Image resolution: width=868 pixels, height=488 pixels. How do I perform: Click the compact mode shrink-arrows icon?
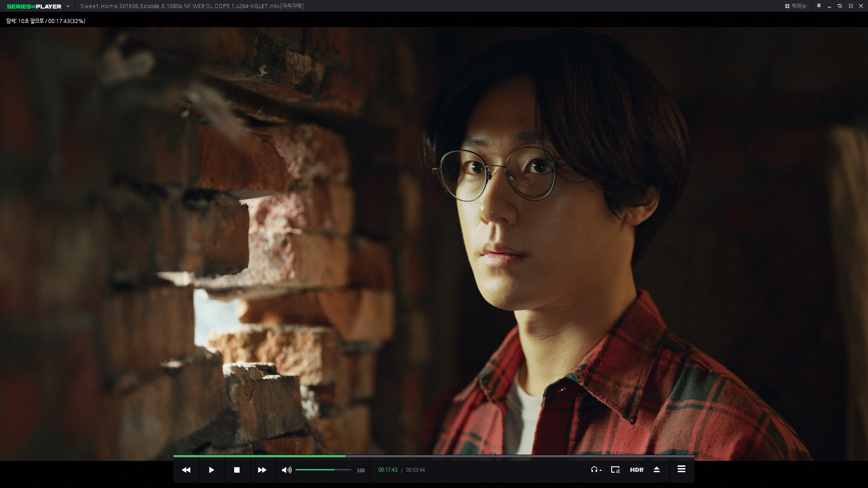(850, 6)
